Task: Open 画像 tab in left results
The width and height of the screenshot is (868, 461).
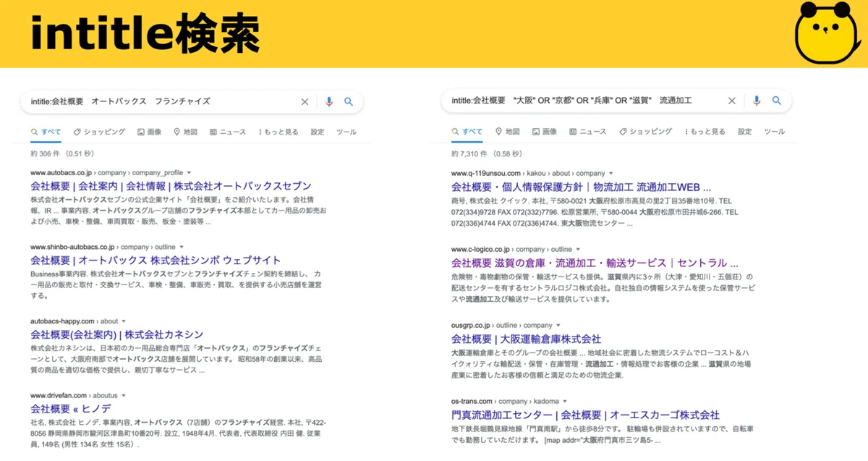Action: click(x=149, y=132)
